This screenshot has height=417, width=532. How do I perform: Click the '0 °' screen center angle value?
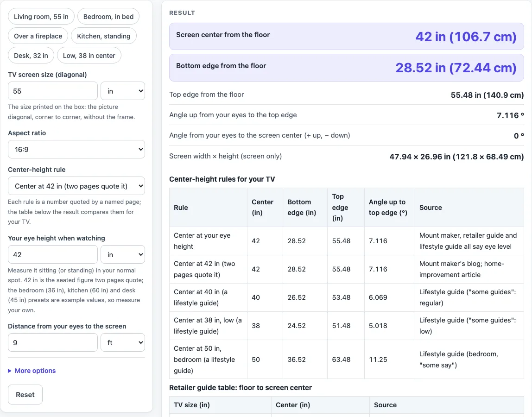519,136
